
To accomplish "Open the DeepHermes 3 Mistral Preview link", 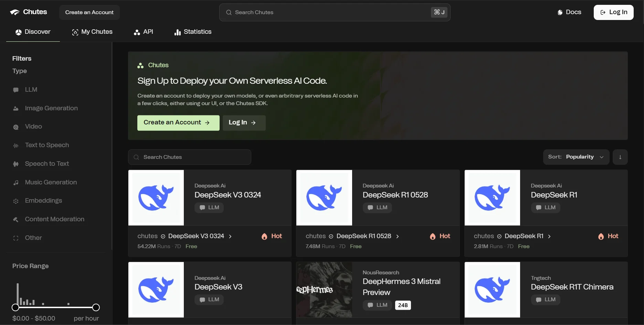I will (x=401, y=287).
